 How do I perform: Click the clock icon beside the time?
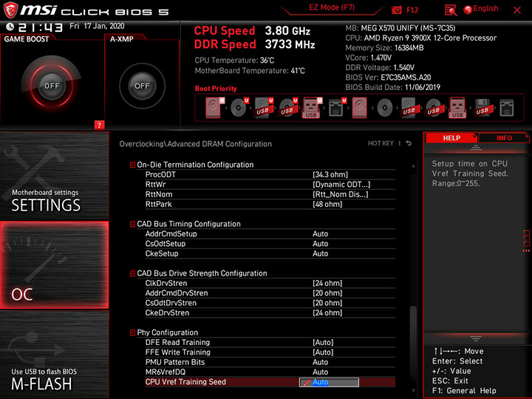[x=10, y=27]
